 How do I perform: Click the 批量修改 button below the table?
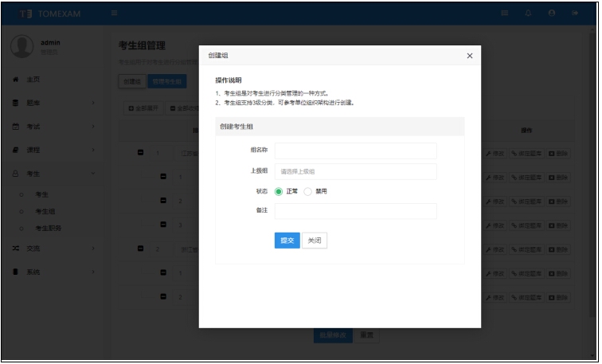pyautogui.click(x=333, y=335)
